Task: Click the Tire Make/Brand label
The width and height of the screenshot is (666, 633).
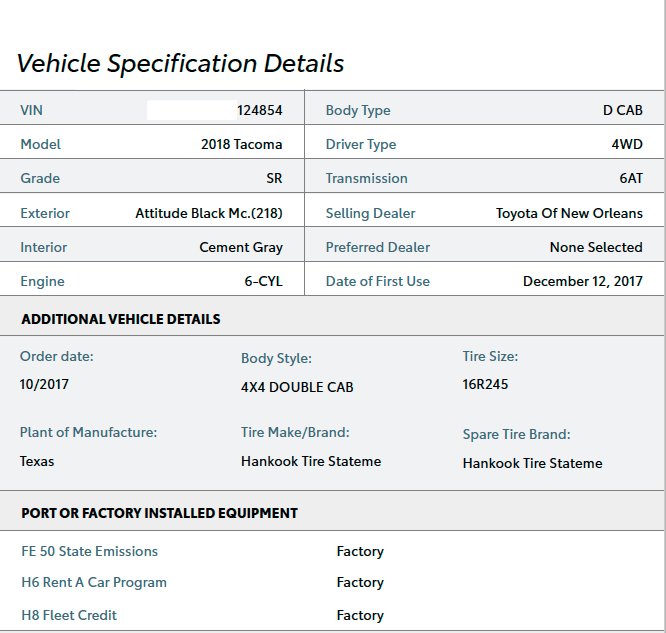Action: pyautogui.click(x=295, y=432)
